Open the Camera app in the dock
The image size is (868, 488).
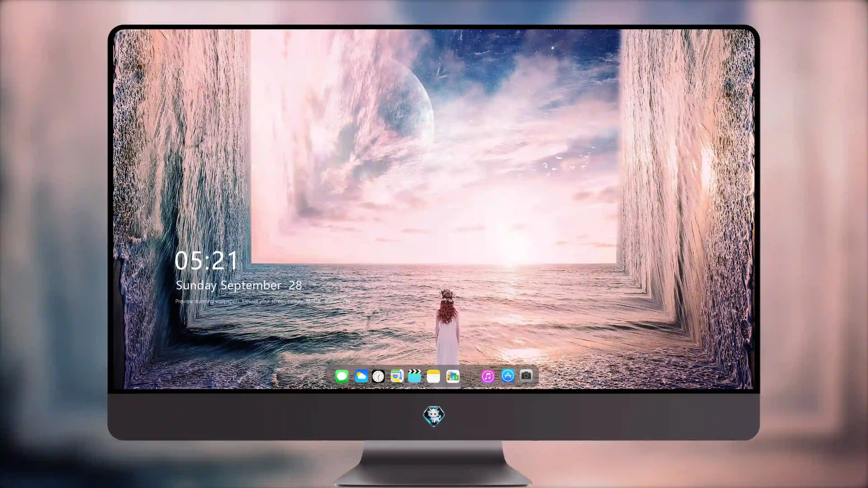click(x=526, y=375)
